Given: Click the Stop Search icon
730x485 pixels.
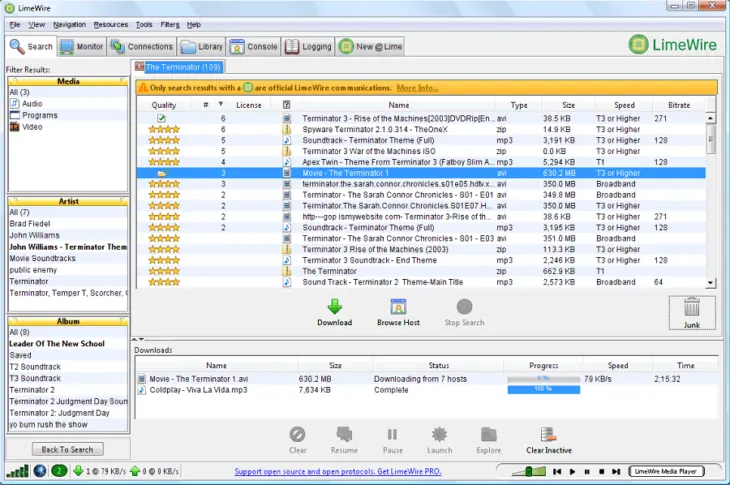Looking at the screenshot, I should [x=464, y=306].
